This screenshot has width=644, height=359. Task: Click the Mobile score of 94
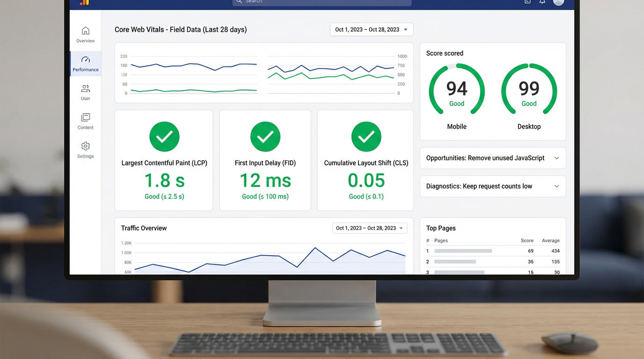[456, 89]
